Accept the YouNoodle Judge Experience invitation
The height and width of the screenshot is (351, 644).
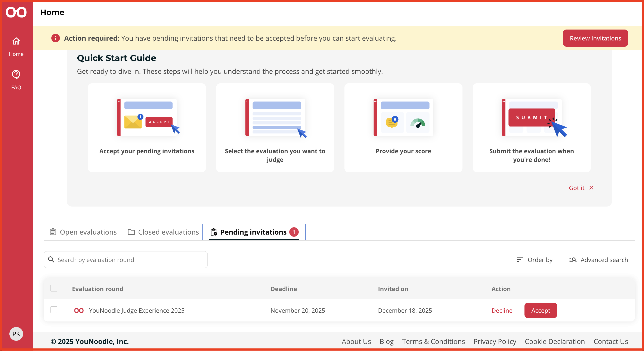541,310
